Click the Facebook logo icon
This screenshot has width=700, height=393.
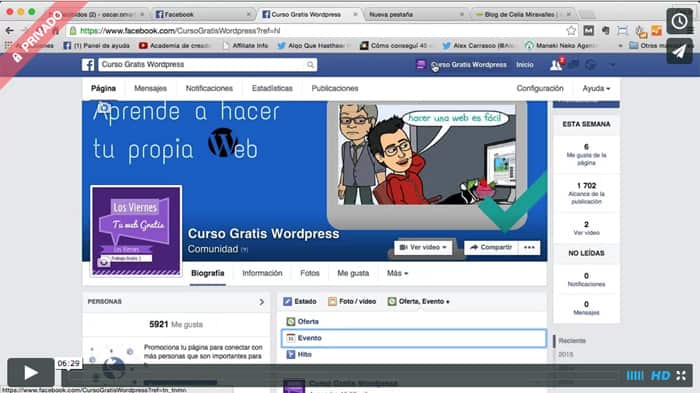pyautogui.click(x=88, y=65)
